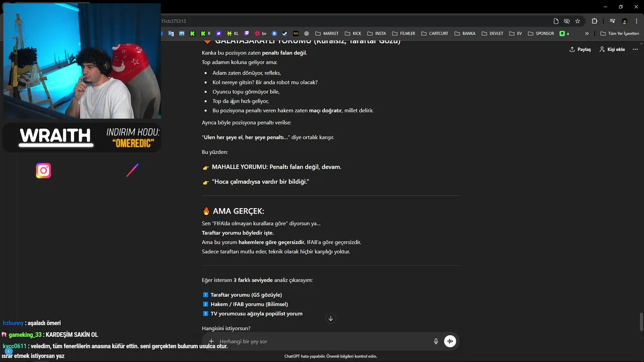The height and width of the screenshot is (362, 644).
Task: Open the KL bookmark
Action: click(x=232, y=34)
